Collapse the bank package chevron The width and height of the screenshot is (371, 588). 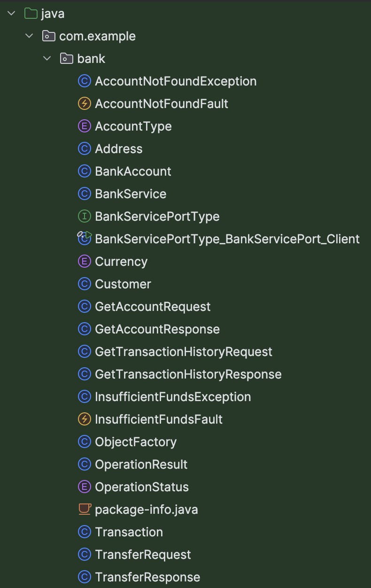click(47, 59)
